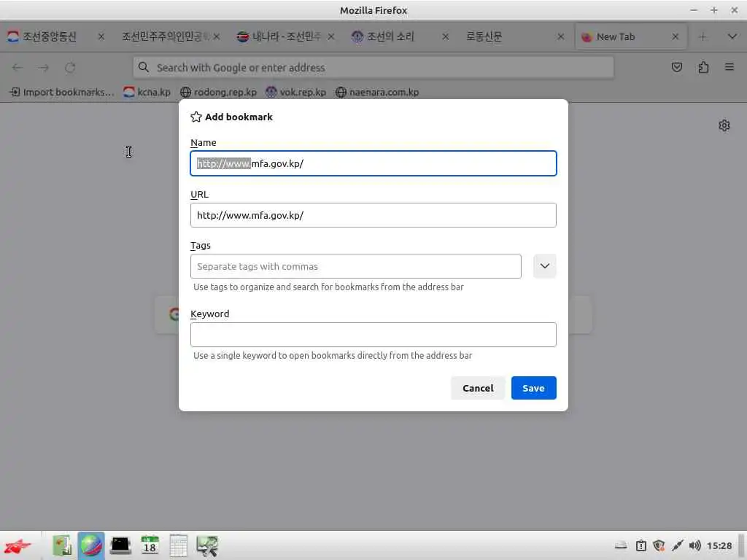Open Save to Pocket icon
This screenshot has height=560, width=747.
click(x=676, y=68)
